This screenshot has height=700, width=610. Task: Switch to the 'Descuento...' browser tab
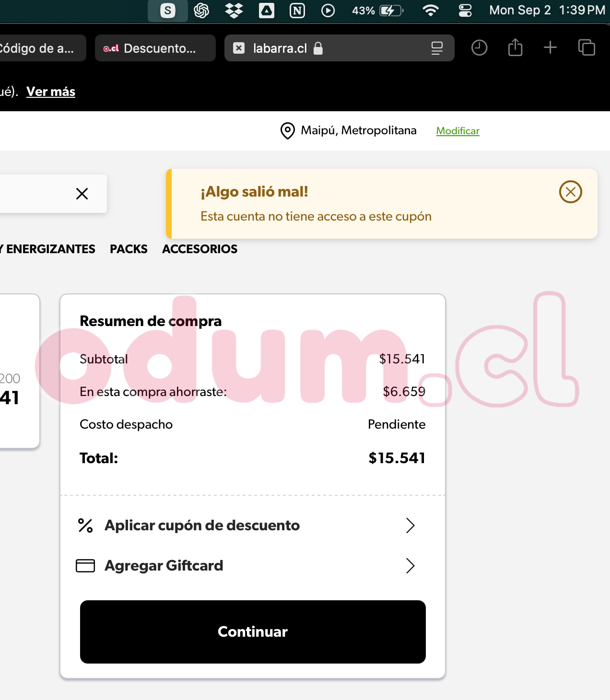pyautogui.click(x=155, y=48)
